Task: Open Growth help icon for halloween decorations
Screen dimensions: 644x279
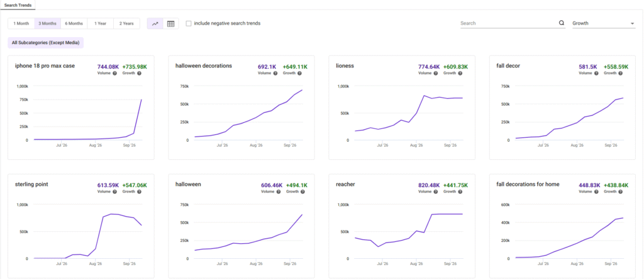Action: [300, 73]
